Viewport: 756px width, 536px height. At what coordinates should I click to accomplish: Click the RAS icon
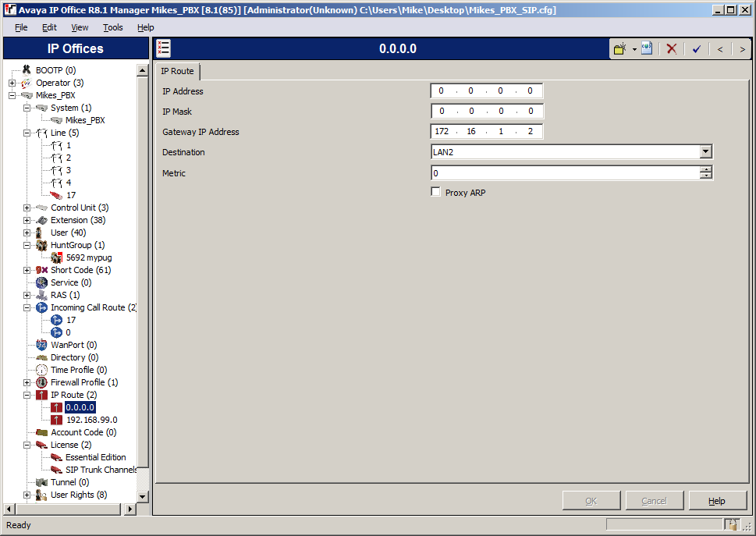pos(42,295)
